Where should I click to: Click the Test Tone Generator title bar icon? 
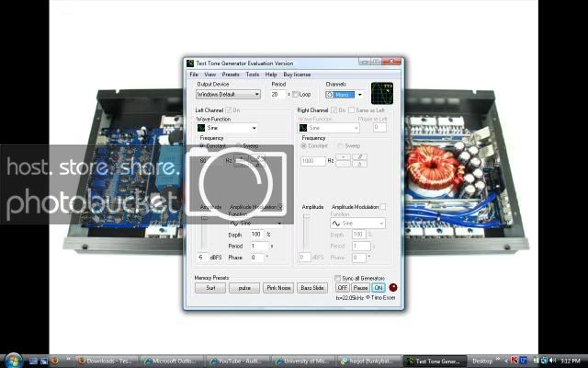pyautogui.click(x=190, y=63)
